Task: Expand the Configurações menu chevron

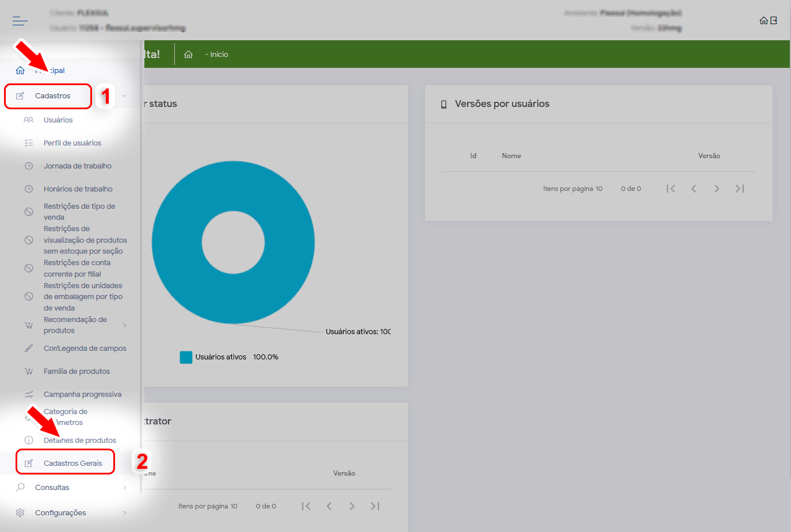Action: (x=125, y=513)
